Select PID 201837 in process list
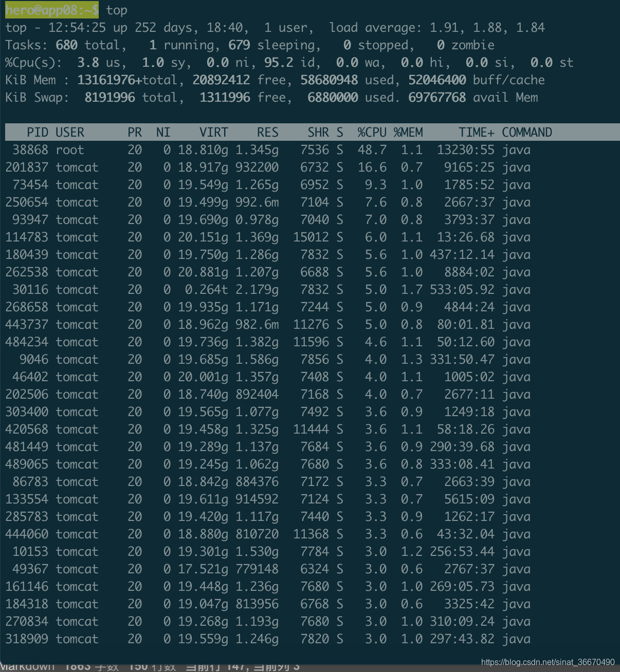 click(x=27, y=167)
